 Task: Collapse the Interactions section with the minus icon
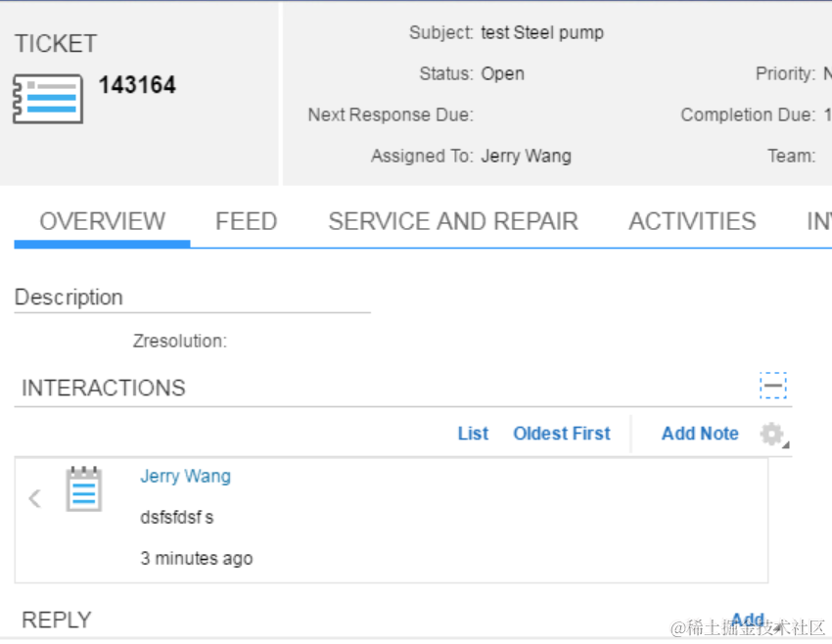pos(773,386)
